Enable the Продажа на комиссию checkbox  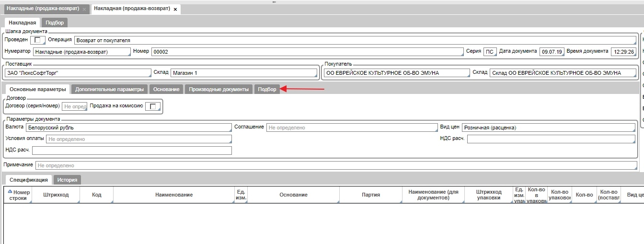click(x=153, y=106)
